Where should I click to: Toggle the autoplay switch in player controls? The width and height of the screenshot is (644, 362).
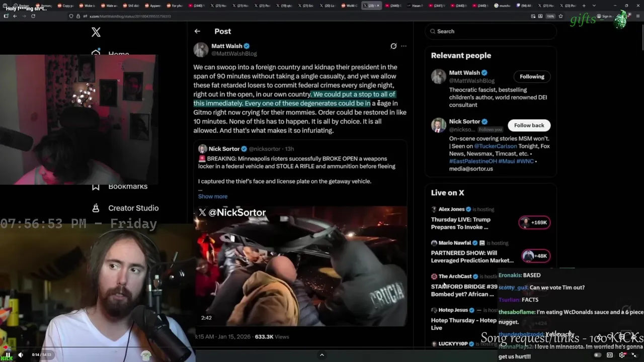click(597, 355)
